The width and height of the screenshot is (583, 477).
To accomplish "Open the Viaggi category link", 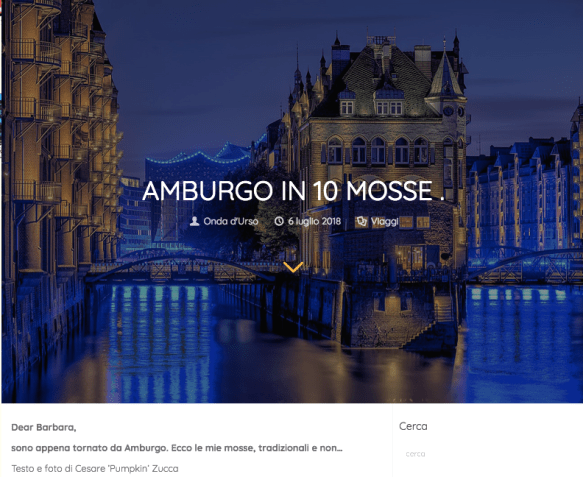I will [384, 222].
